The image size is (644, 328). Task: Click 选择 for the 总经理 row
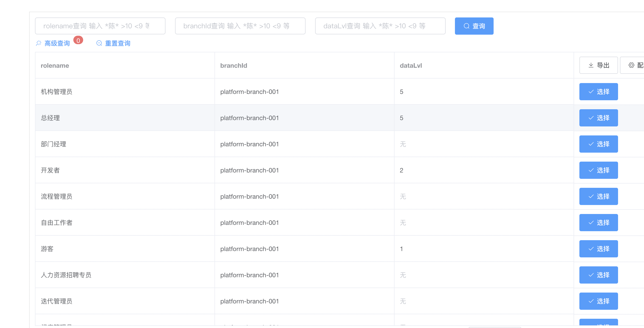point(598,118)
